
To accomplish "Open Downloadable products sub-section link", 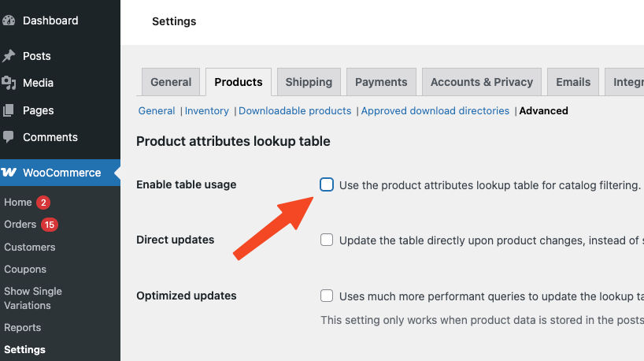I will pyautogui.click(x=295, y=111).
